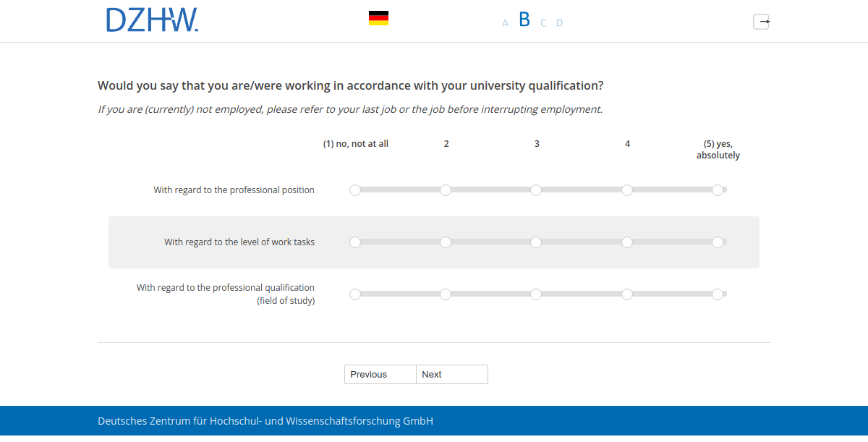The height and width of the screenshot is (442, 868).
Task: Select the highlighted section B
Action: 524,20
